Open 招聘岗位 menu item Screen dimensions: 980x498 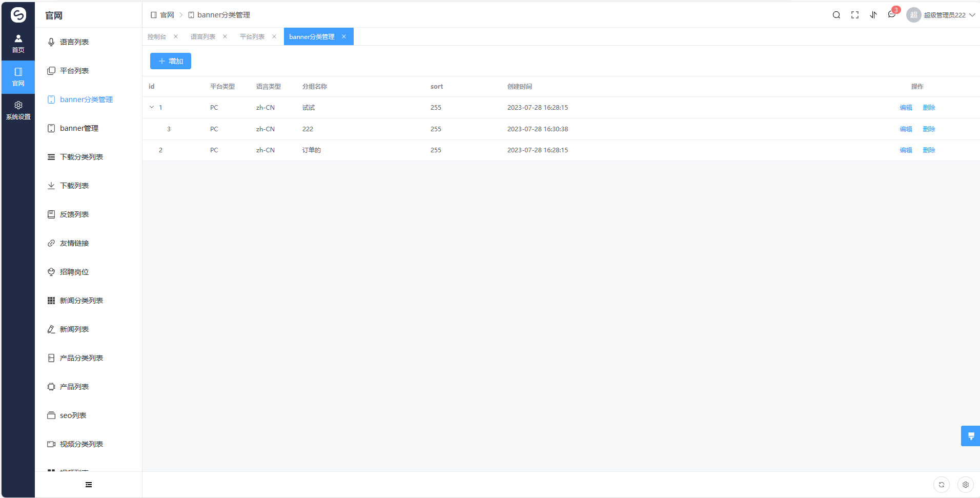(88, 272)
